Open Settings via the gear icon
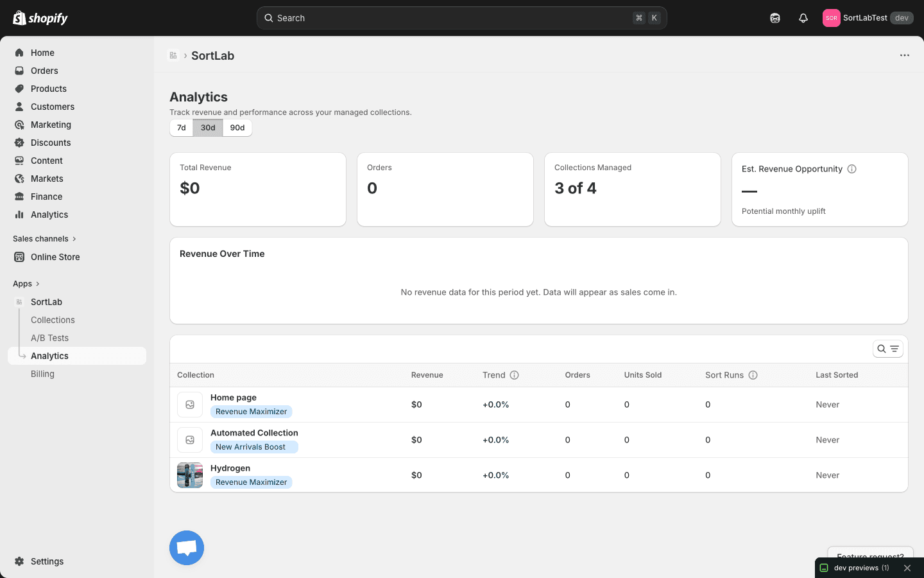This screenshot has height=578, width=924. click(x=19, y=561)
